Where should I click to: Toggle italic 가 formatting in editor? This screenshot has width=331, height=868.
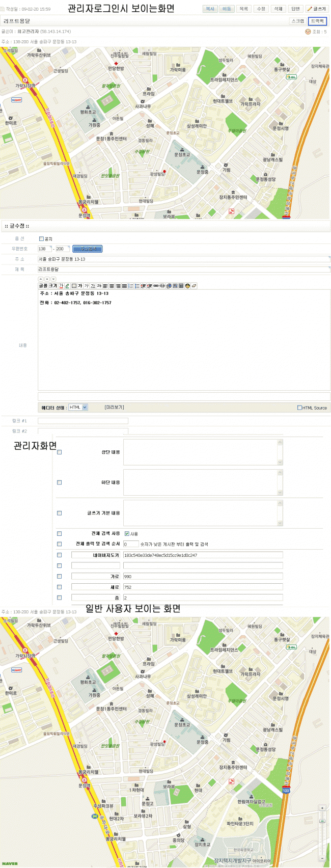pyautogui.click(x=87, y=286)
